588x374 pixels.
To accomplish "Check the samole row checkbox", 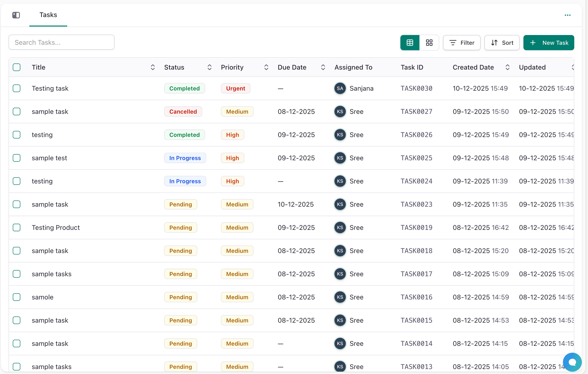I will point(17,297).
